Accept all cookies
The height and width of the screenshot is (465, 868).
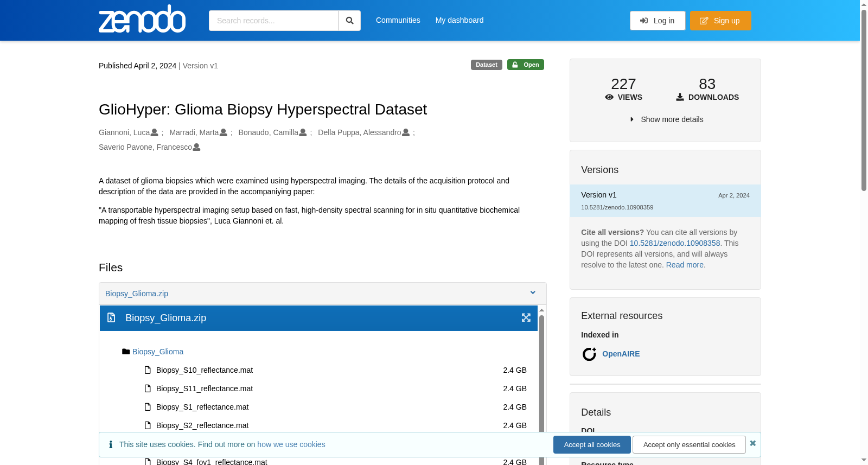click(592, 444)
